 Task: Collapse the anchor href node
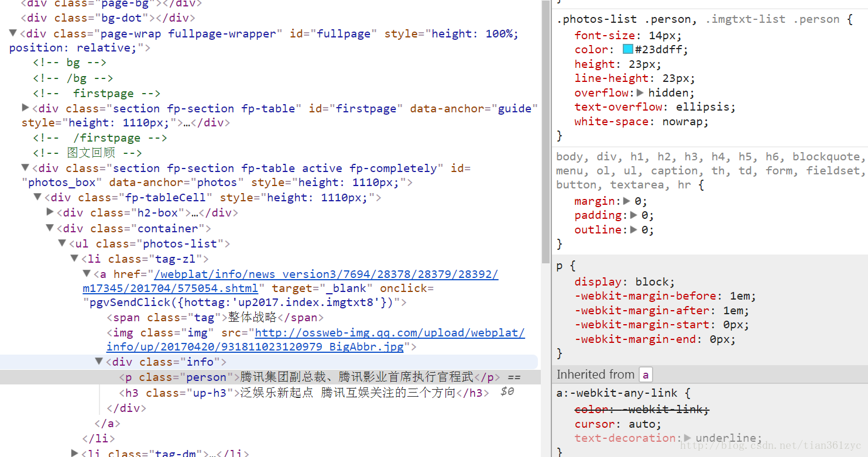coord(87,274)
